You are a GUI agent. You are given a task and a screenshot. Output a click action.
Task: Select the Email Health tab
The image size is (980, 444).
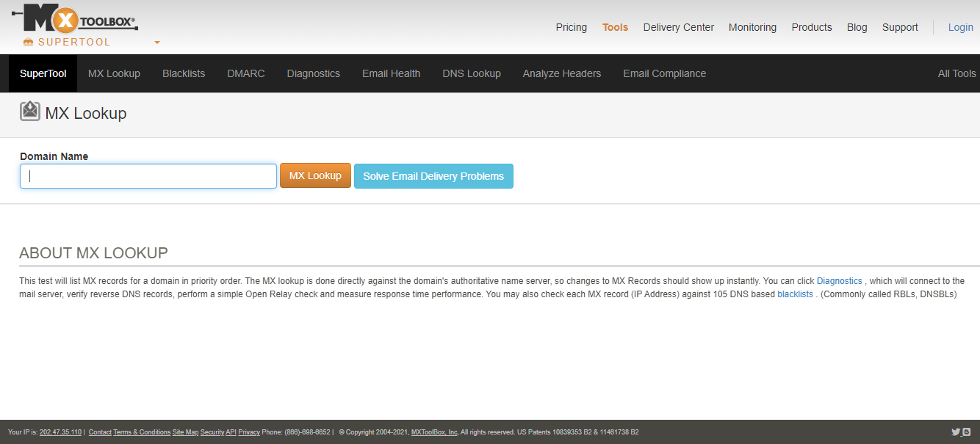(x=391, y=73)
